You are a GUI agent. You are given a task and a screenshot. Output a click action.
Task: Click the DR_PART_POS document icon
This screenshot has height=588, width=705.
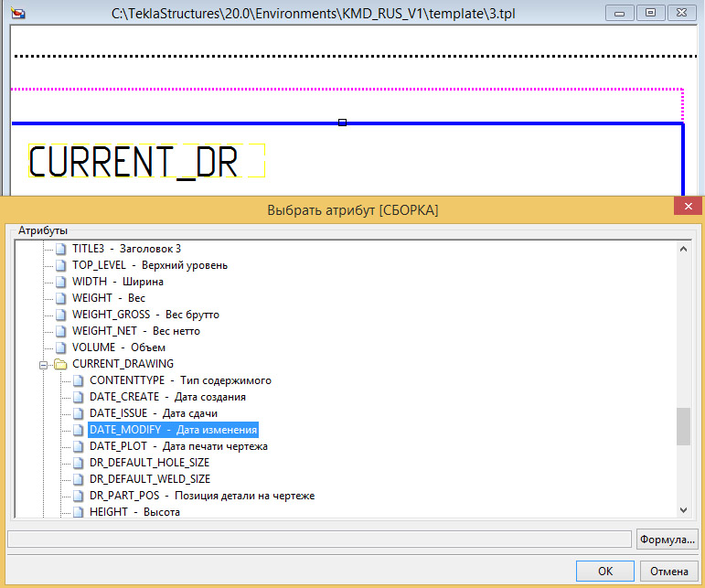pos(79,496)
